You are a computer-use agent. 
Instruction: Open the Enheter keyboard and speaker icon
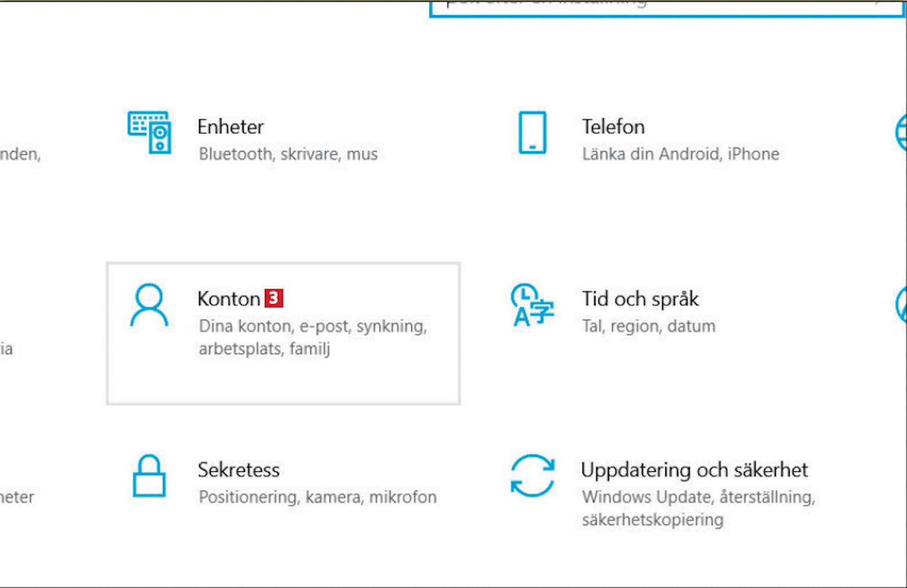point(149,132)
